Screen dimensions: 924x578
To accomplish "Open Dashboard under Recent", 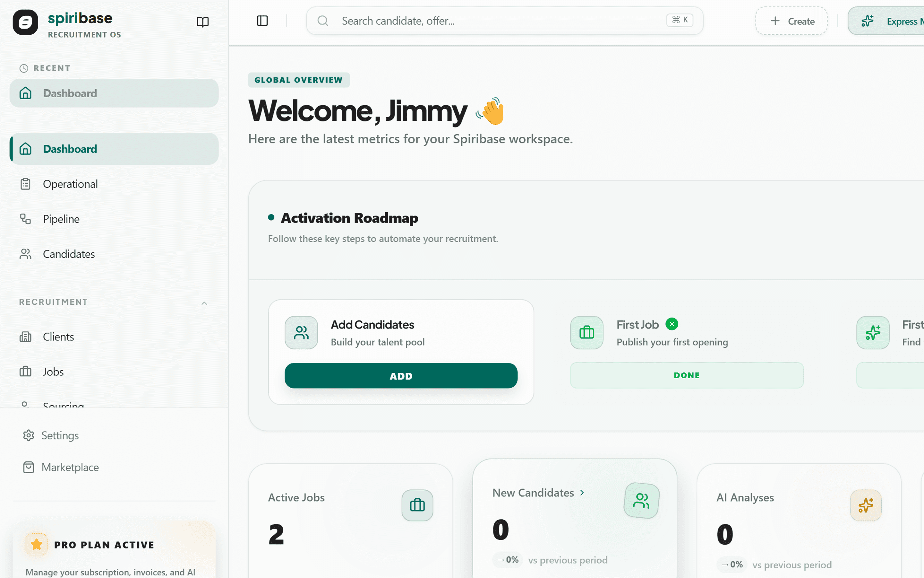I will tap(114, 93).
